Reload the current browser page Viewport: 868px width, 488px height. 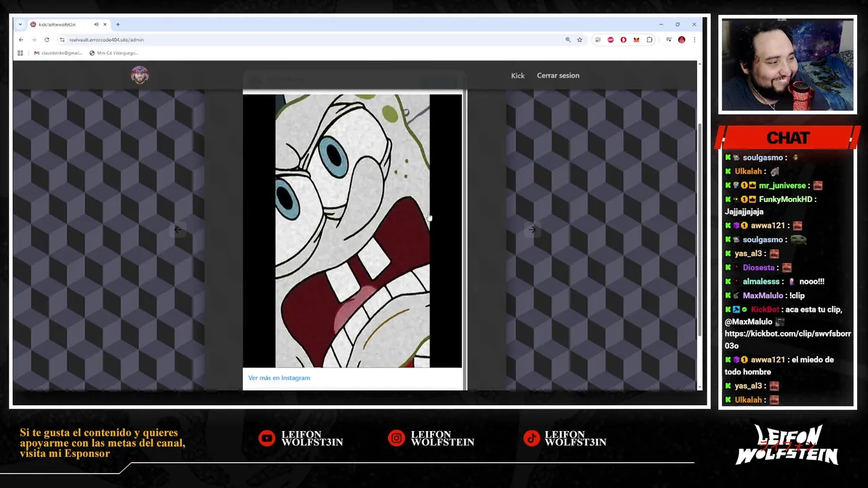pyautogui.click(x=47, y=40)
